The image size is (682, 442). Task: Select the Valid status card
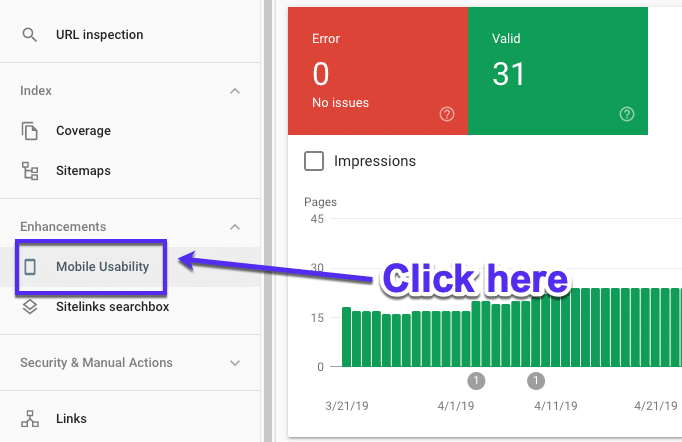(557, 70)
